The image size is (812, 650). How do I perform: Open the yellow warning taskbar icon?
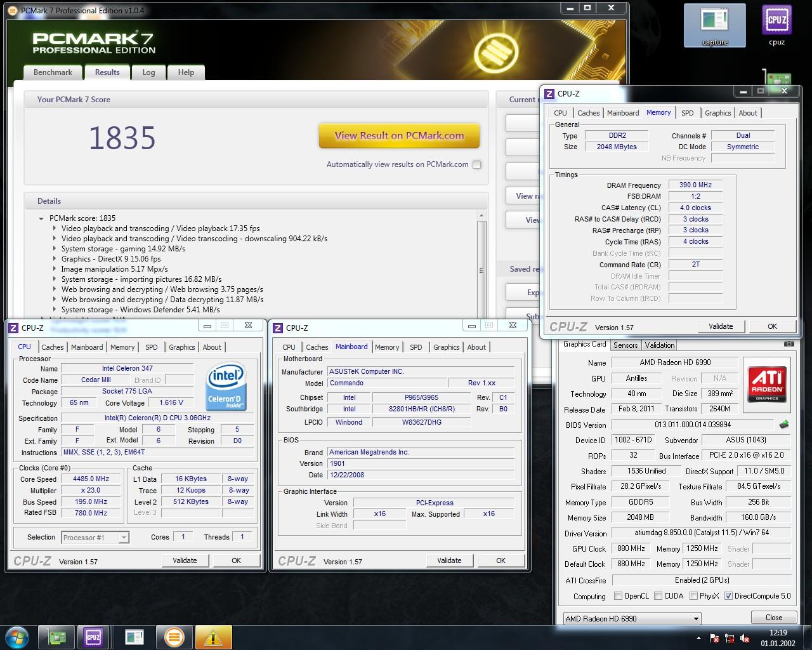[x=213, y=637]
